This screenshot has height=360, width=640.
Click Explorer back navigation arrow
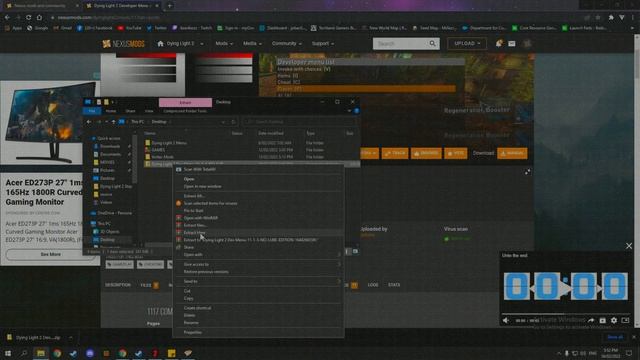89,122
